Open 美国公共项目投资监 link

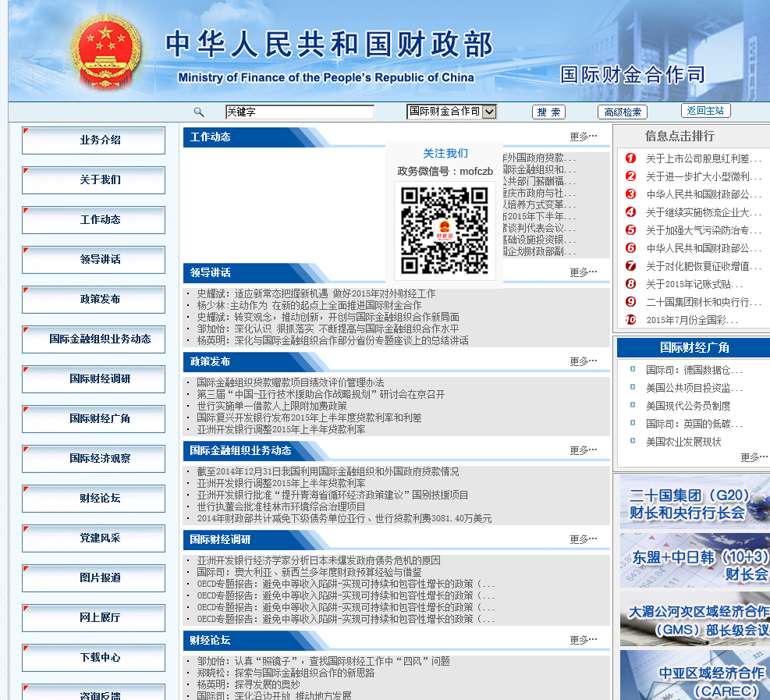(x=694, y=388)
